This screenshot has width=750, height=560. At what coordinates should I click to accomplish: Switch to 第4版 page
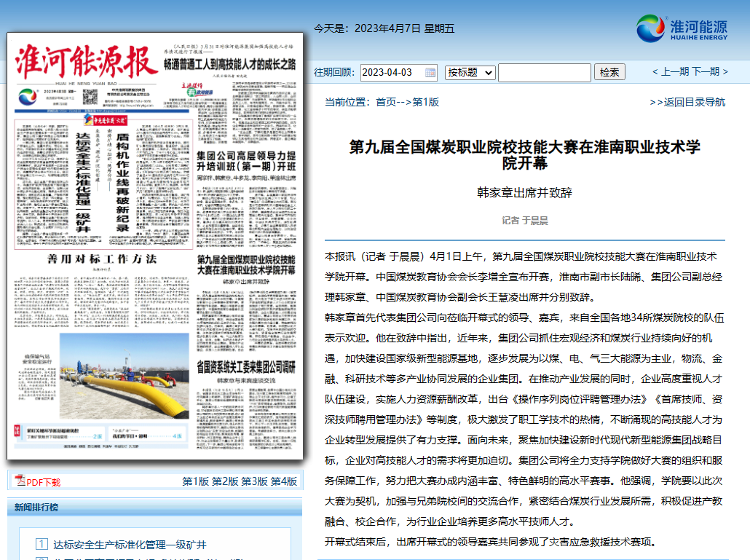tap(284, 481)
